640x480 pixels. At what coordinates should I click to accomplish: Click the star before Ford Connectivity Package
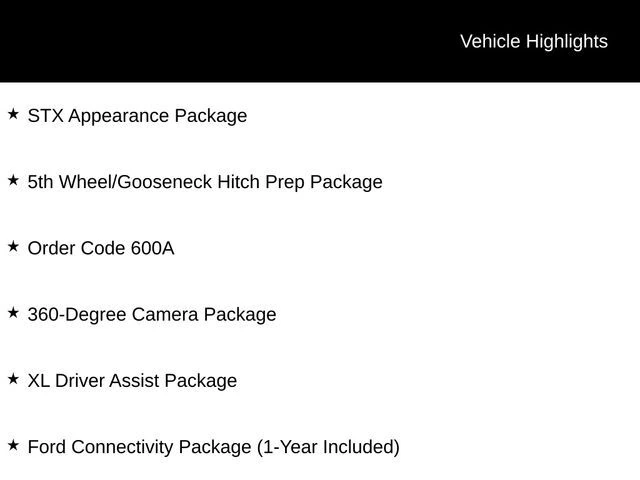(13, 445)
